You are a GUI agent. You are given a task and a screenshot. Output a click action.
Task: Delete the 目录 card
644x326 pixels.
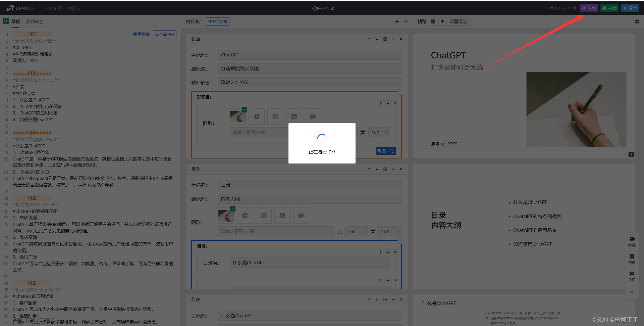point(401,169)
